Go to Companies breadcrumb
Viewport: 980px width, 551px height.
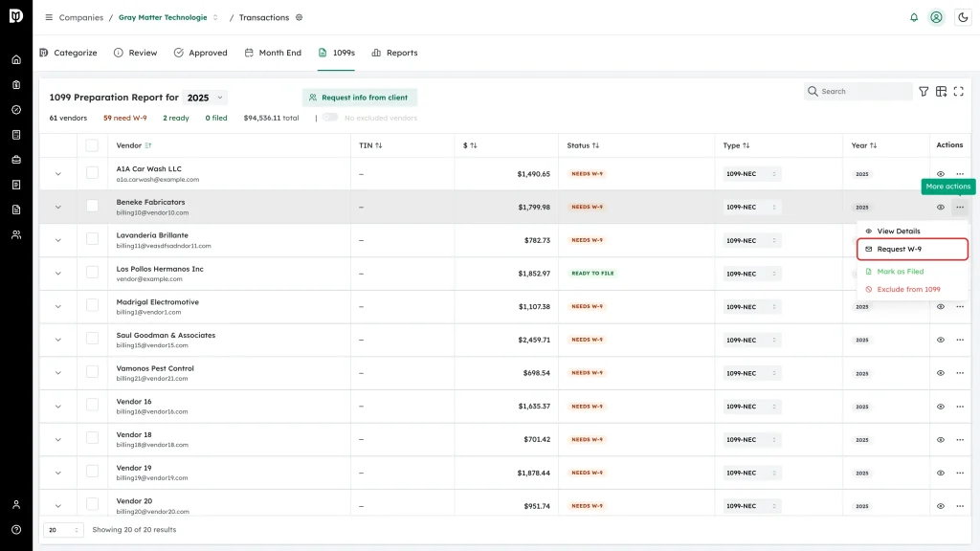pyautogui.click(x=81, y=17)
